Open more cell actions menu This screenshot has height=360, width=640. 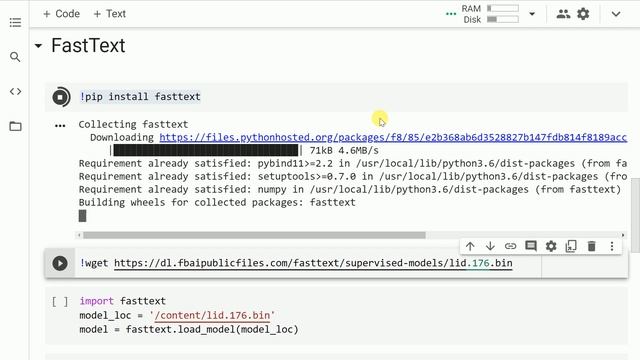coord(611,246)
